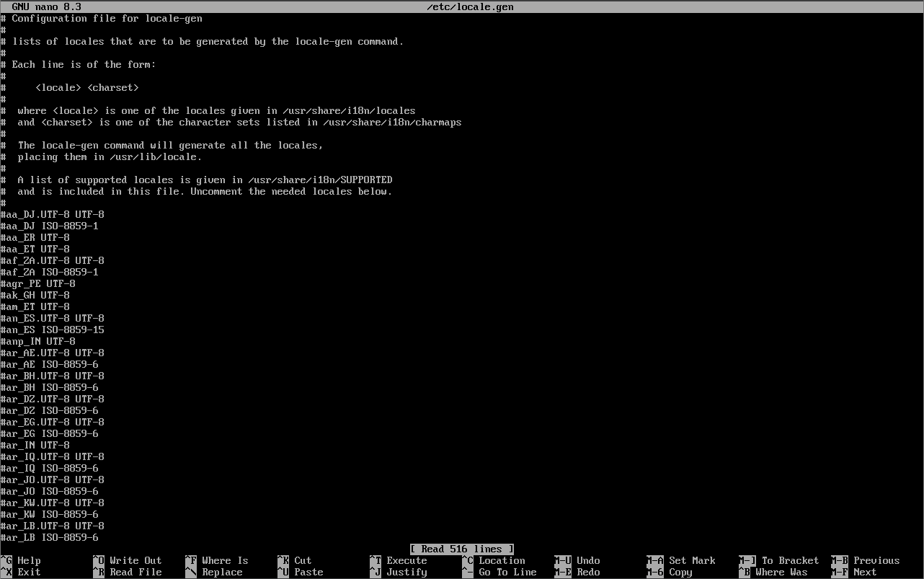Click the ^G Help shortcut
This screenshot has height=579, width=924.
20,560
